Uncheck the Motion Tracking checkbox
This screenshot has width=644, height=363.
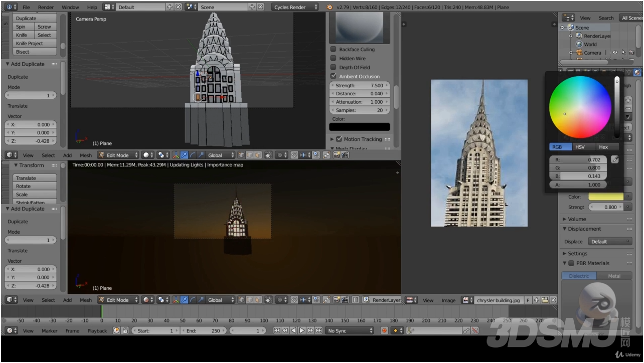coord(339,139)
